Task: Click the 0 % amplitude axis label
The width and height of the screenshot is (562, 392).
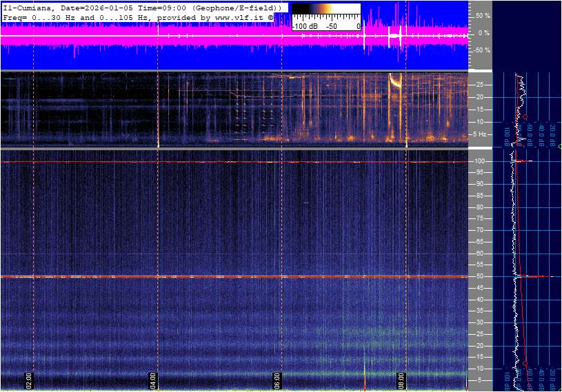Action: pos(484,32)
